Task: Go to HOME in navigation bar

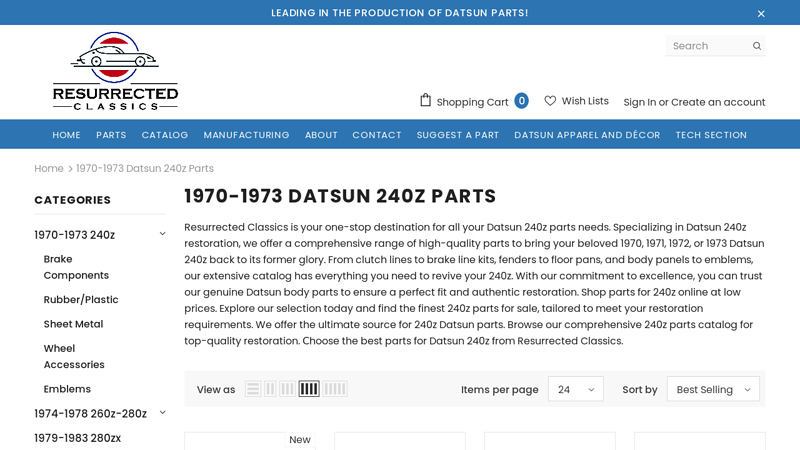Action: click(x=66, y=135)
